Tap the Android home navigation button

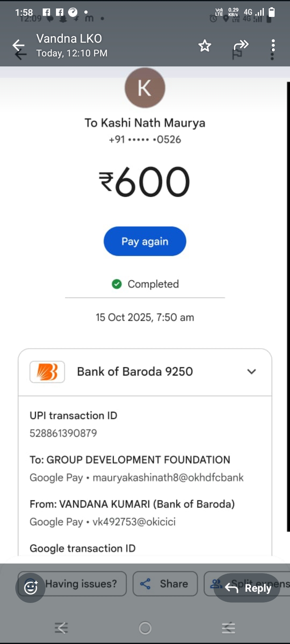[145, 628]
